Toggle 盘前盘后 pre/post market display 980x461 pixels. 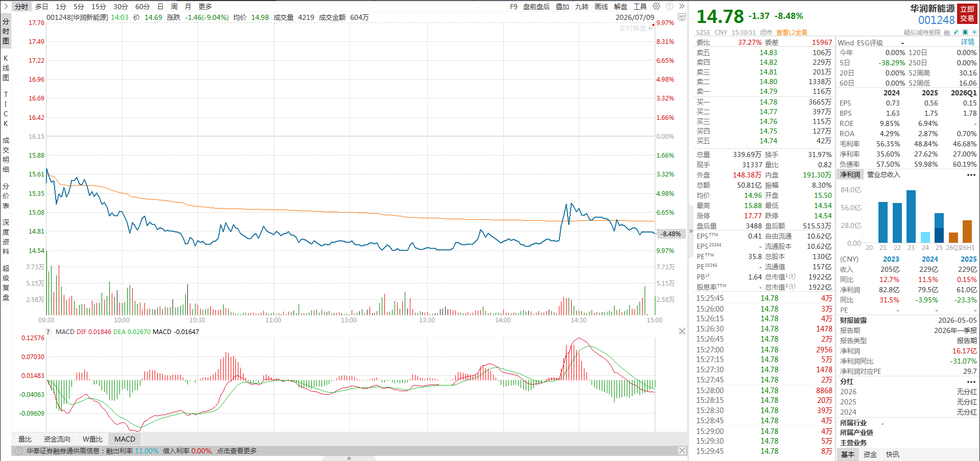point(536,7)
